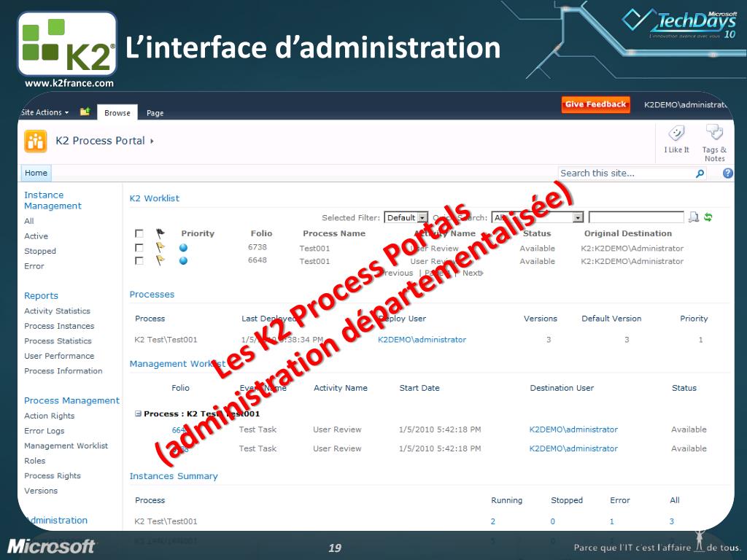This screenshot has height=560, width=747.
Task: Click the navigate up folder icon
Action: 85,112
